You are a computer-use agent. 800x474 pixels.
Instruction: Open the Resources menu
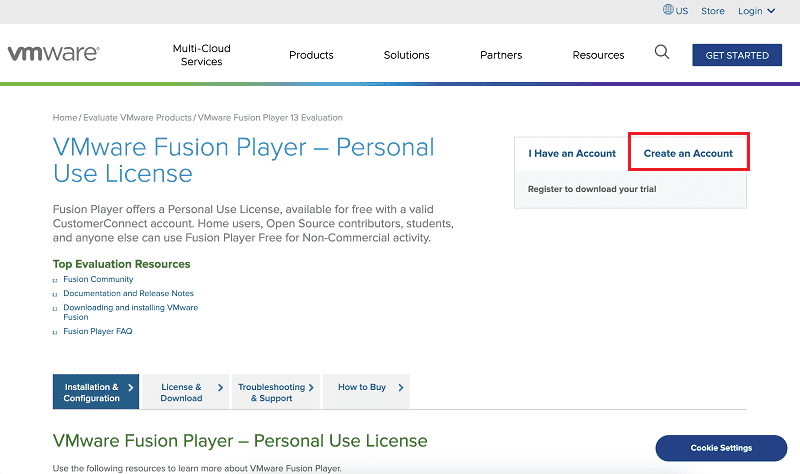click(x=598, y=55)
